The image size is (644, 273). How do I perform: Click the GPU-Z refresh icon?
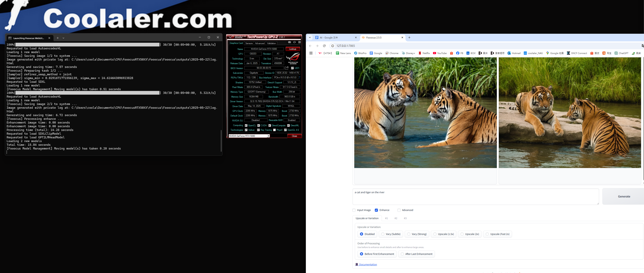pos(295,42)
